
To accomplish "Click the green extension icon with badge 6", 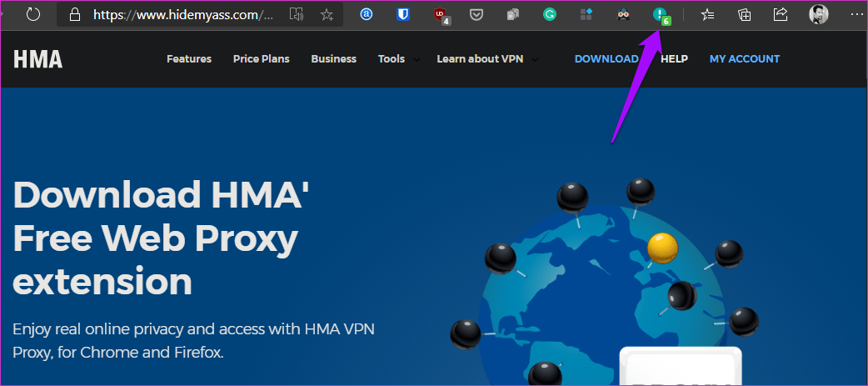I will [661, 14].
